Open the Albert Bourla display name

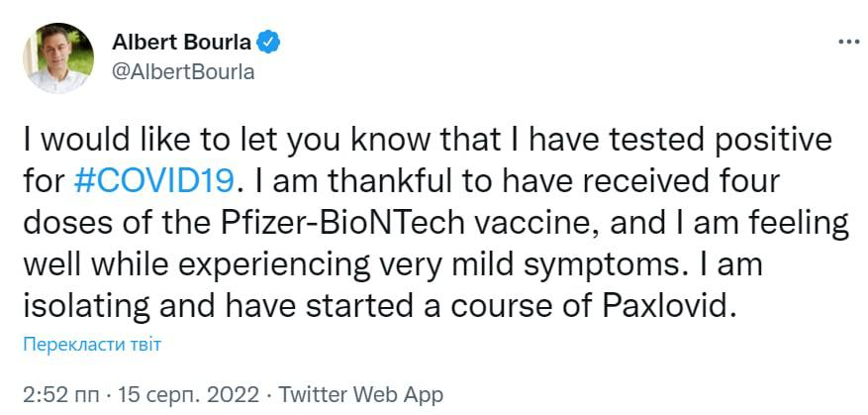click(183, 43)
